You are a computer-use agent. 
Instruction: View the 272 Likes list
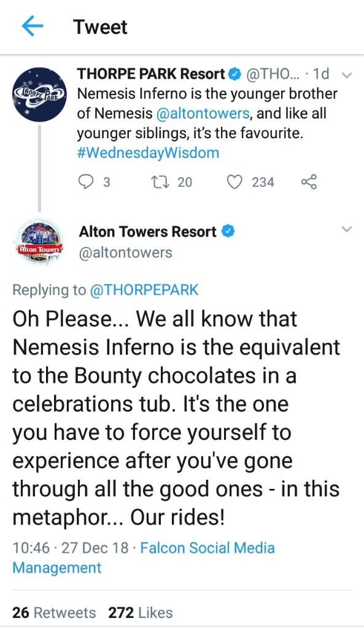[x=141, y=612]
